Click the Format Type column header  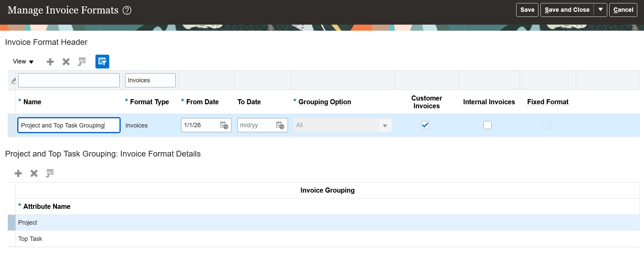coord(149,102)
